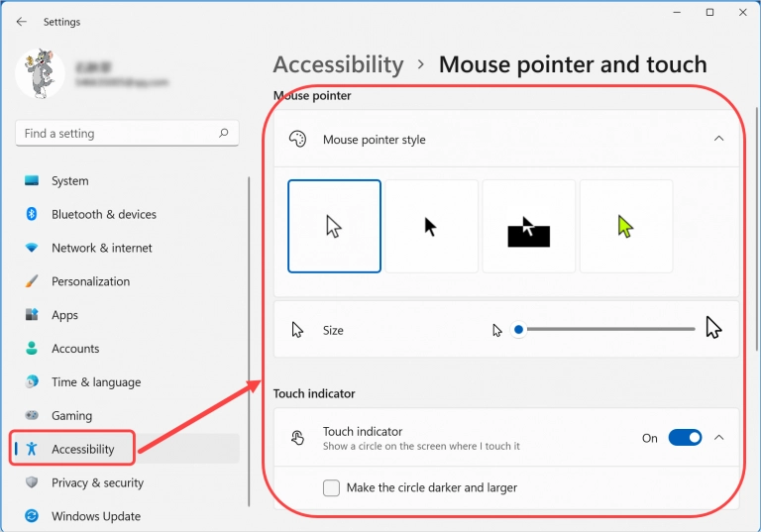This screenshot has width=761, height=532.
Task: Select the black mouse pointer style
Action: pyautogui.click(x=431, y=226)
